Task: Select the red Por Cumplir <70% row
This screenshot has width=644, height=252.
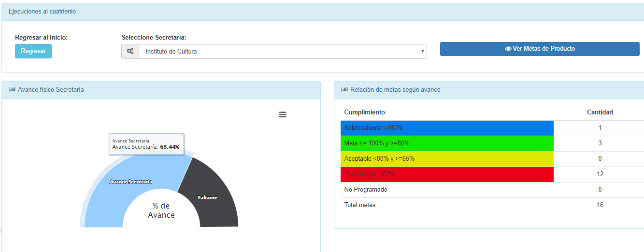Action: click(447, 174)
